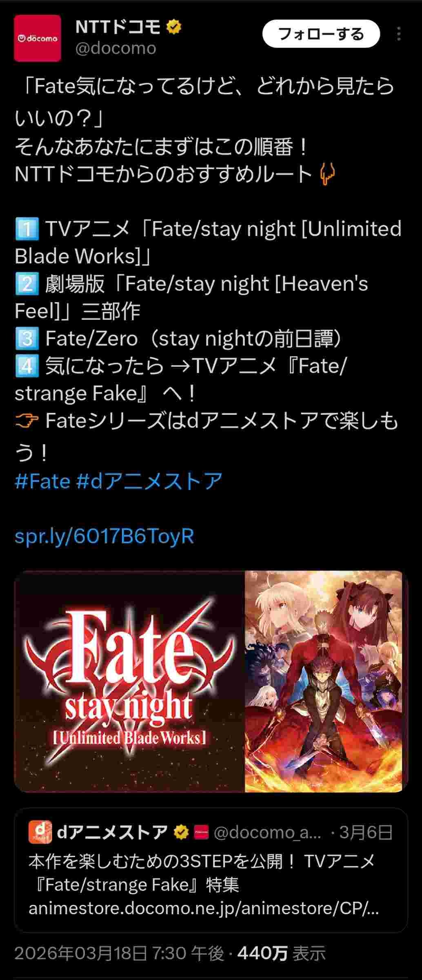Open the spr.ly/6017B6ToyR link
This screenshot has height=980, width=422.
[x=104, y=536]
